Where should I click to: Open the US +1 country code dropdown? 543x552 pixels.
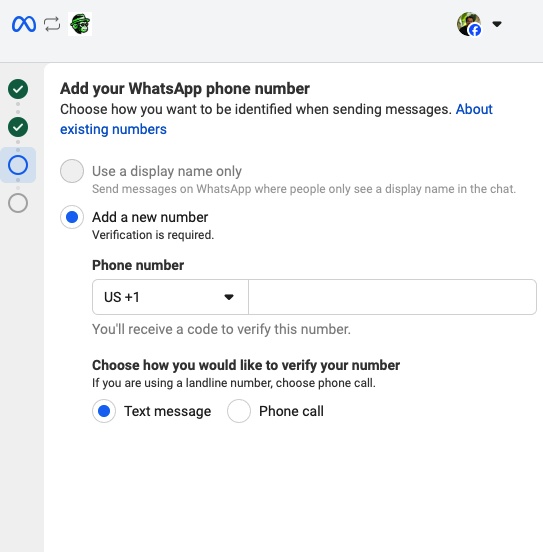click(x=170, y=297)
